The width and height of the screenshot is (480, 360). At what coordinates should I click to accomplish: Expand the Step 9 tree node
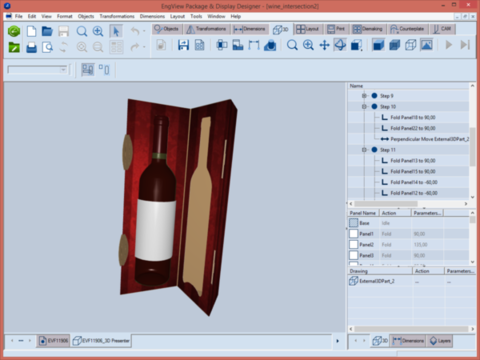coord(364,96)
